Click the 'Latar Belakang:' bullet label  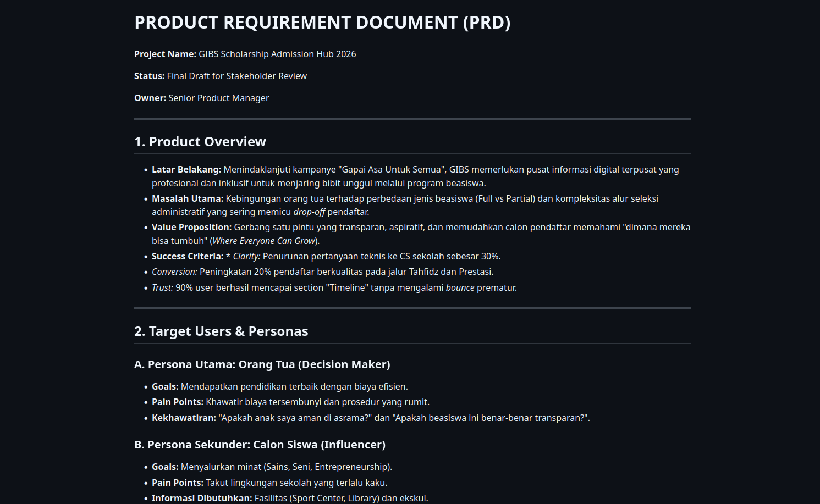(x=186, y=169)
